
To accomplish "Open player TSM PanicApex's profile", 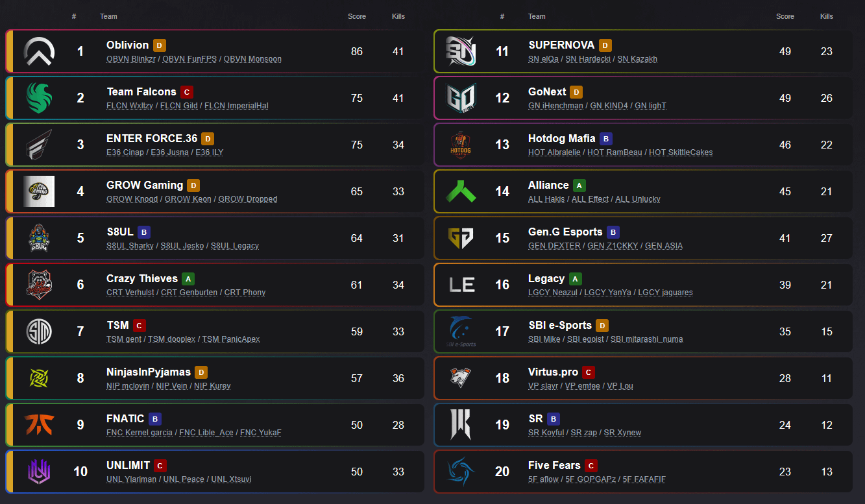I will pos(230,339).
